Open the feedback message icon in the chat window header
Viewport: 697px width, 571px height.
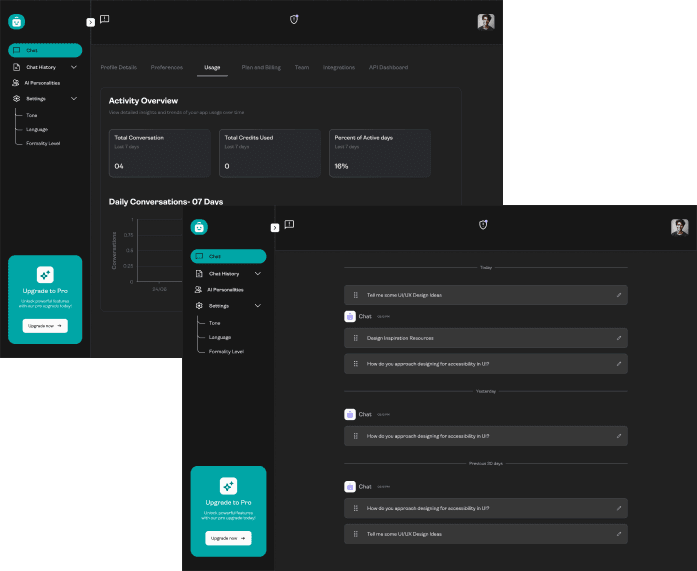pyautogui.click(x=289, y=224)
